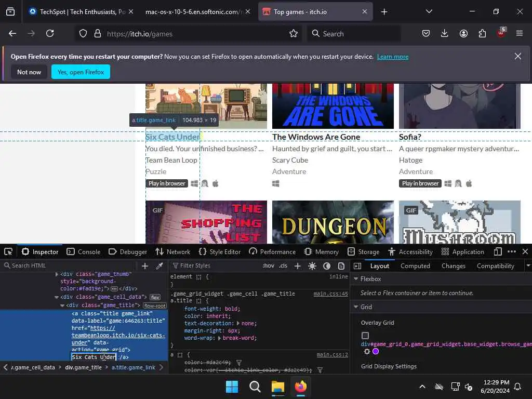Open a new browser tab
This screenshot has width=532, height=399.
[384, 12]
